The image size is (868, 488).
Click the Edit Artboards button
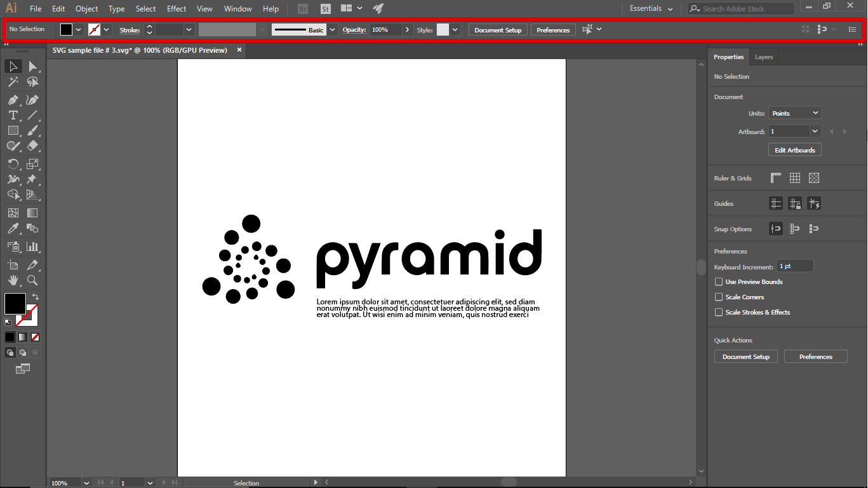coord(794,150)
